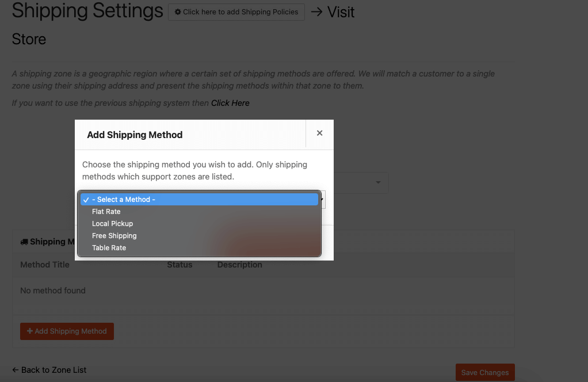Open Click here to add Shipping Policies
This screenshot has width=588, height=382.
(236, 12)
